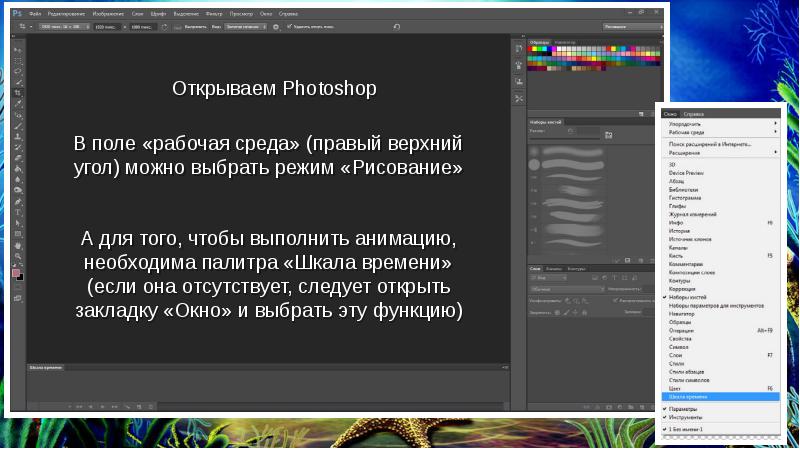Open the crop ratio preset dropdown

tap(64, 27)
